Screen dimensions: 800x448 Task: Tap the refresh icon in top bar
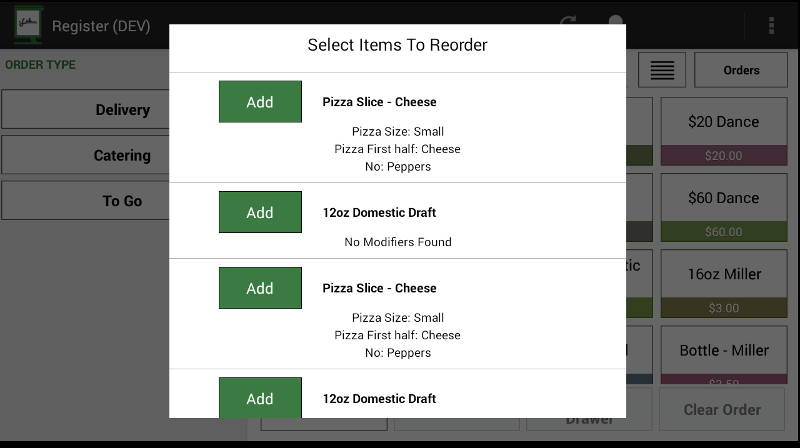tap(568, 21)
